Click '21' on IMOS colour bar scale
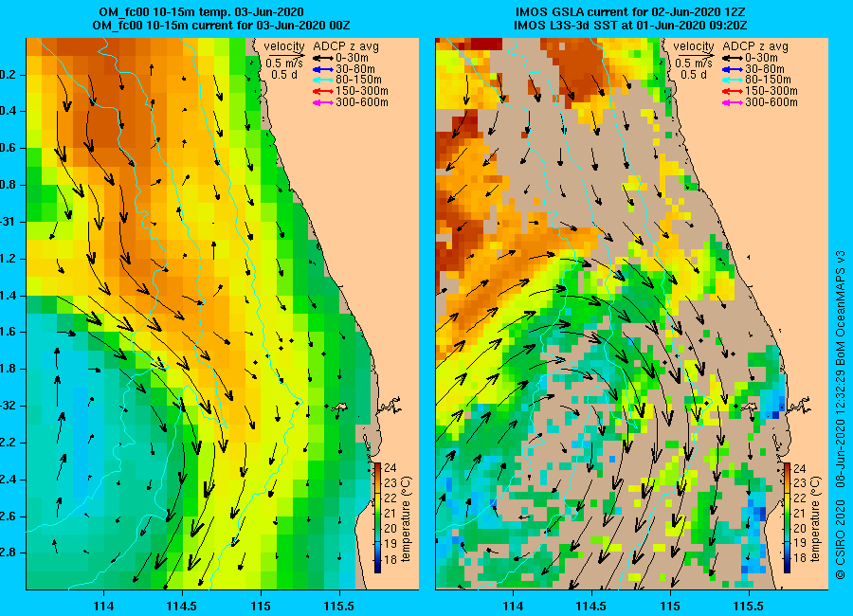The height and width of the screenshot is (616, 853). pyautogui.click(x=800, y=513)
